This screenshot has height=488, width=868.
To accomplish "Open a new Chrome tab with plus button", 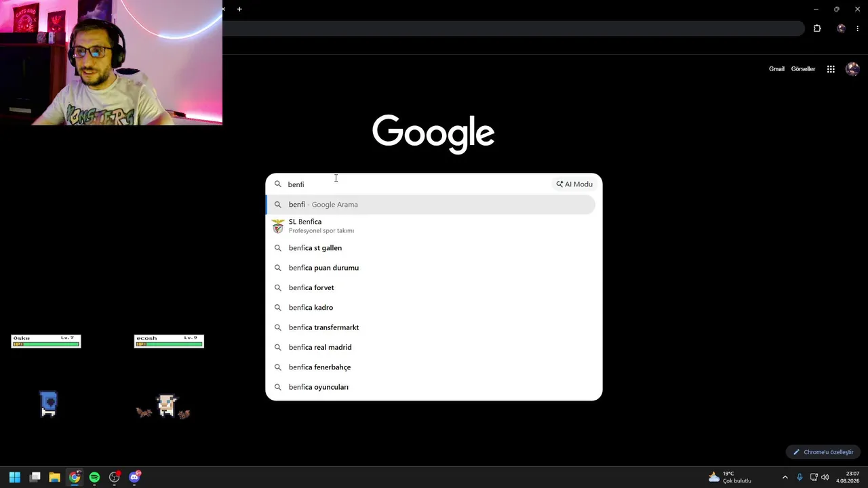I will (x=239, y=9).
